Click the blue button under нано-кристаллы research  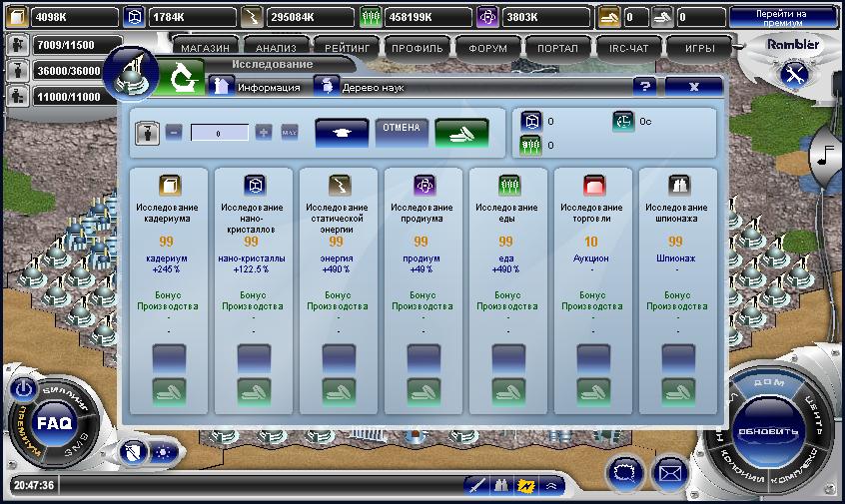point(254,359)
